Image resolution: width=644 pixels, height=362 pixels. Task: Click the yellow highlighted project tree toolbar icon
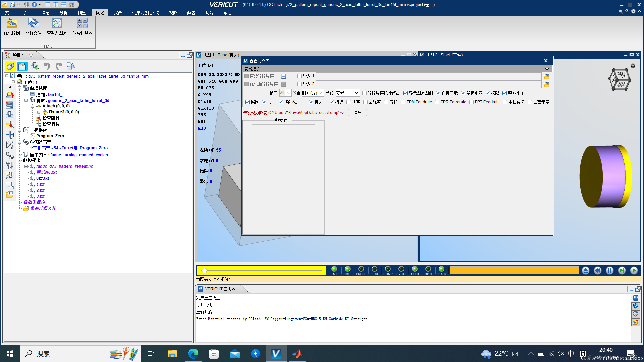pyautogui.click(x=10, y=66)
